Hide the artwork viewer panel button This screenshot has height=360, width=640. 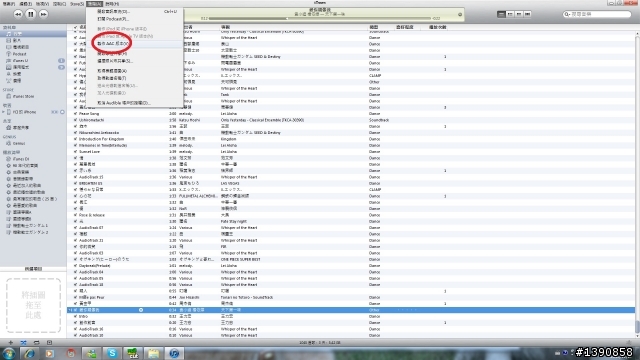[x=49, y=342]
